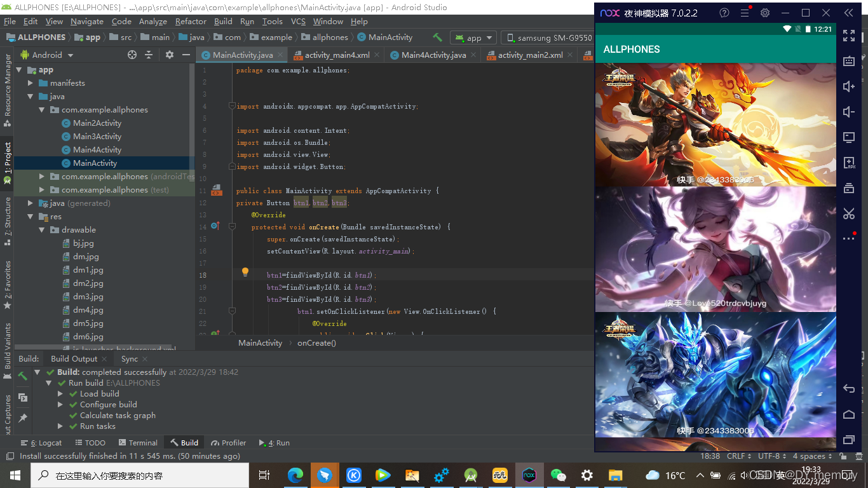This screenshot has width=868, height=488.
Task: Select Main2Activity in project tree
Action: click(x=97, y=123)
